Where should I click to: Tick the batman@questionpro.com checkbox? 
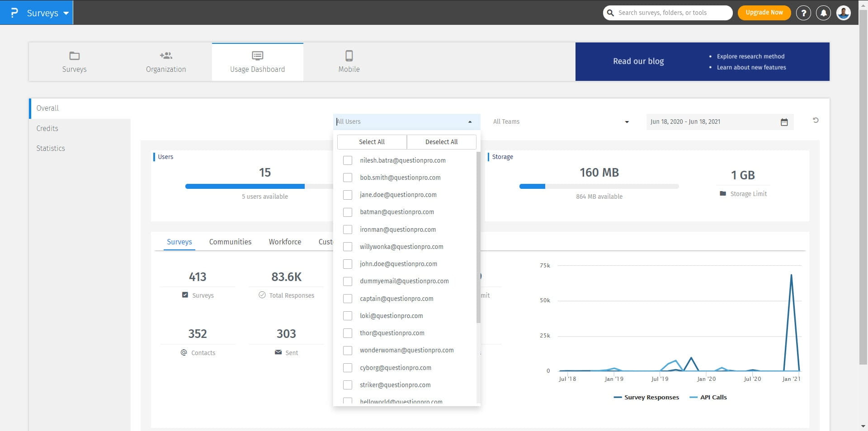point(348,212)
